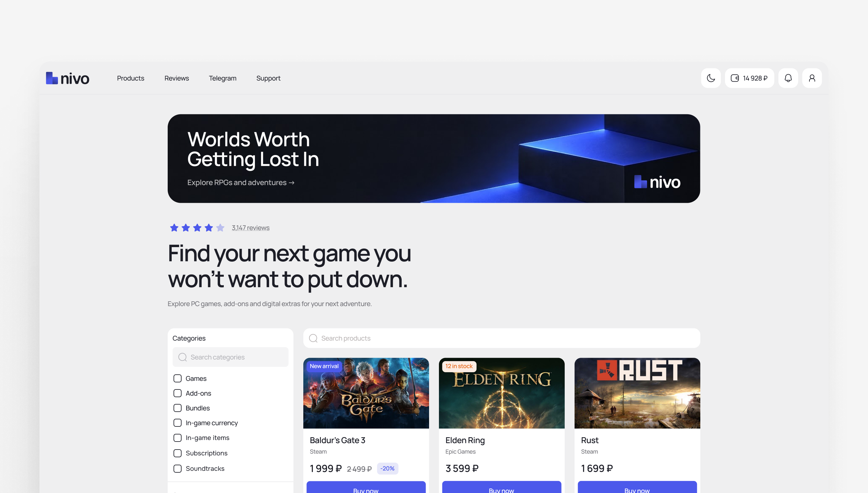Toggle the Subscriptions checkbox
The width and height of the screenshot is (868, 493).
(x=178, y=453)
